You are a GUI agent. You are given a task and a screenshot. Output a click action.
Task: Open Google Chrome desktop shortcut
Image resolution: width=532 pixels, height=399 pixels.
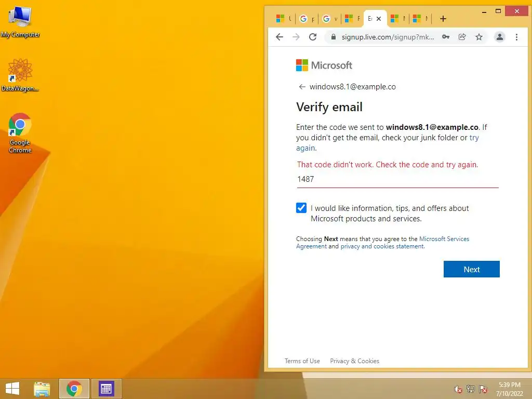[20, 132]
